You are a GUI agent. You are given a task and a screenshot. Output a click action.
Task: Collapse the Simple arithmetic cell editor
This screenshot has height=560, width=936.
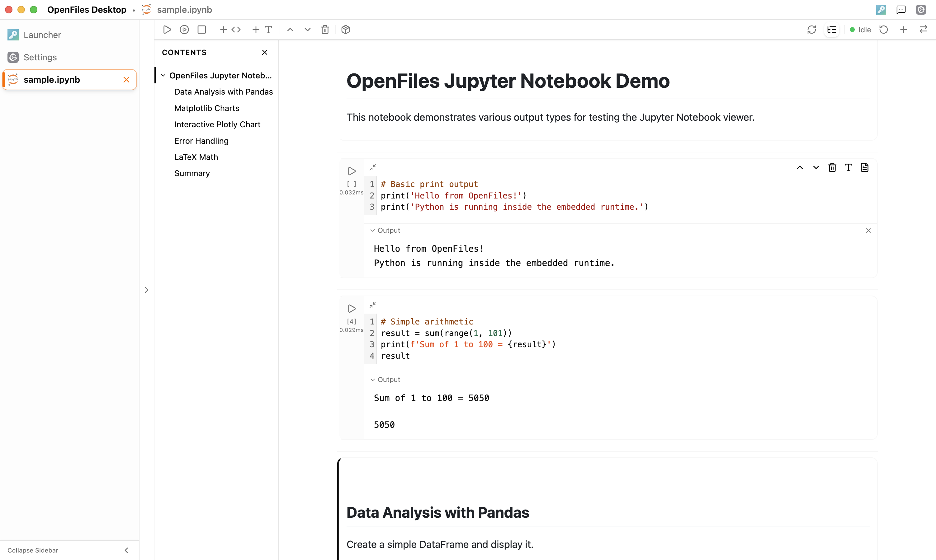373,305
